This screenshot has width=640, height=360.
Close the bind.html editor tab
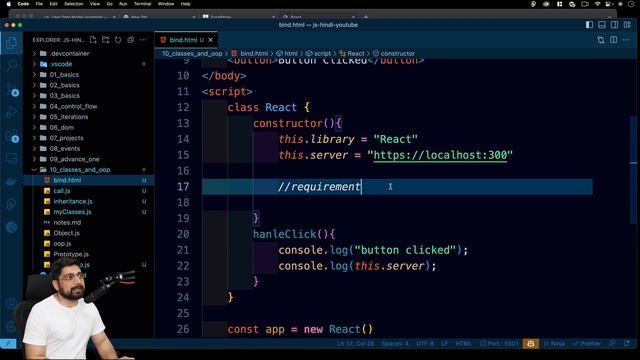[211, 40]
